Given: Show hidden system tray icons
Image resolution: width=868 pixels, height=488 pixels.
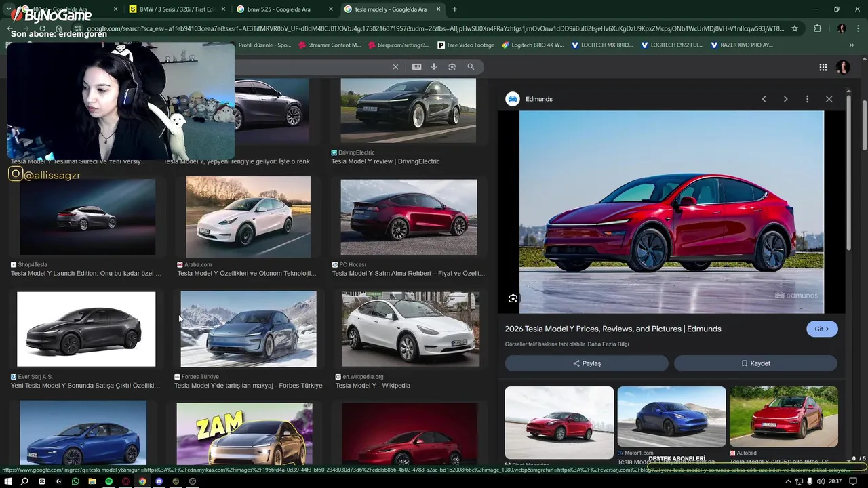Looking at the screenshot, I should click(x=788, y=481).
